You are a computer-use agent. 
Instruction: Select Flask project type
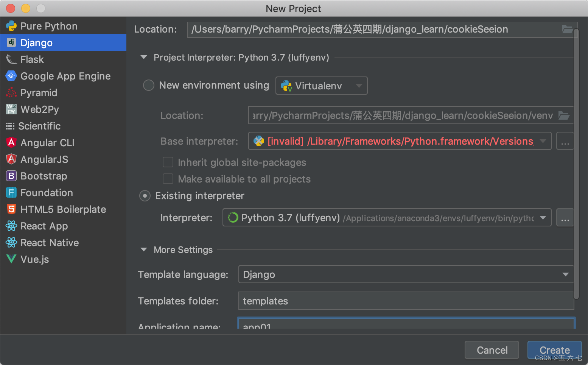click(x=63, y=59)
